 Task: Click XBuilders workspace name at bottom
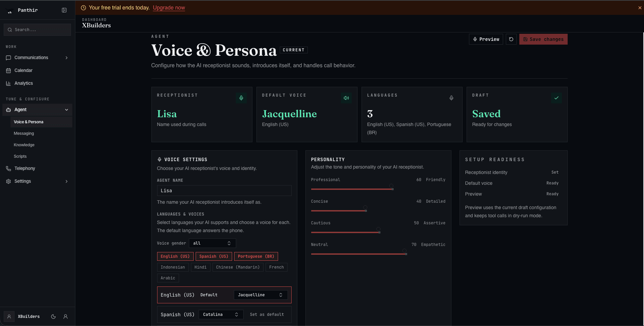tap(29, 317)
